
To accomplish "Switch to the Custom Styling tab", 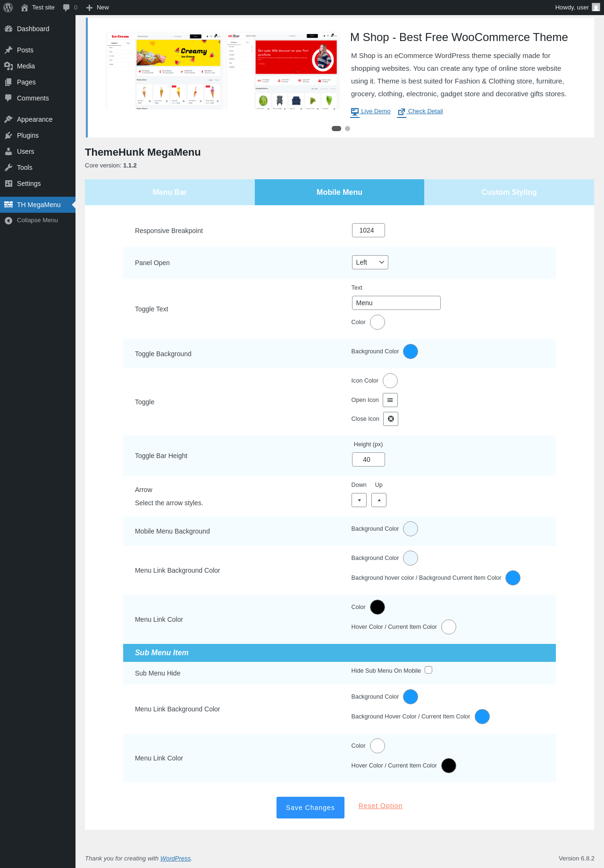I will coord(509,192).
